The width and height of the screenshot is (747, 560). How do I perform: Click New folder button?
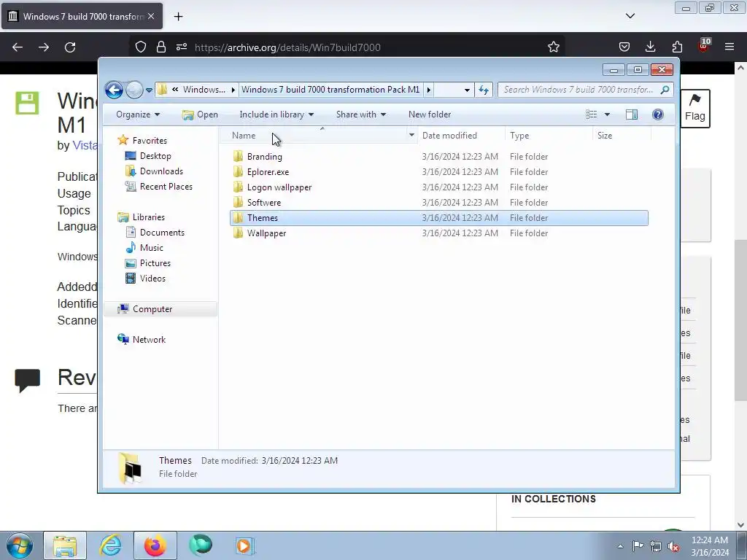430,114
